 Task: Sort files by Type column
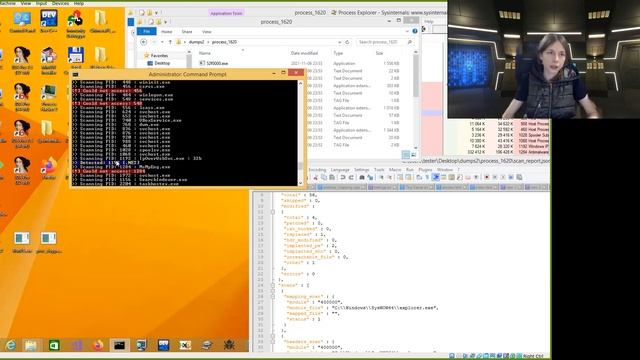click(338, 53)
